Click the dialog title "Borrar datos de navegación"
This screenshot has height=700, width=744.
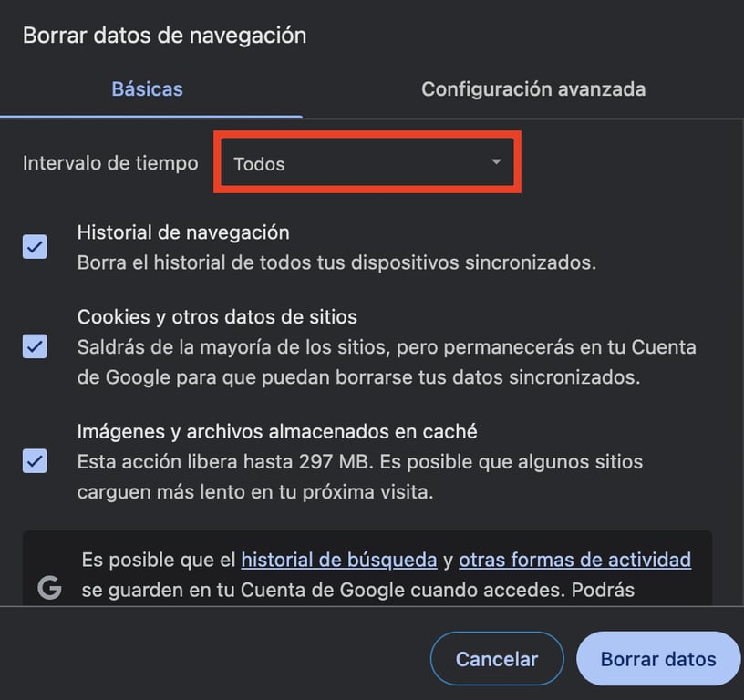click(166, 36)
